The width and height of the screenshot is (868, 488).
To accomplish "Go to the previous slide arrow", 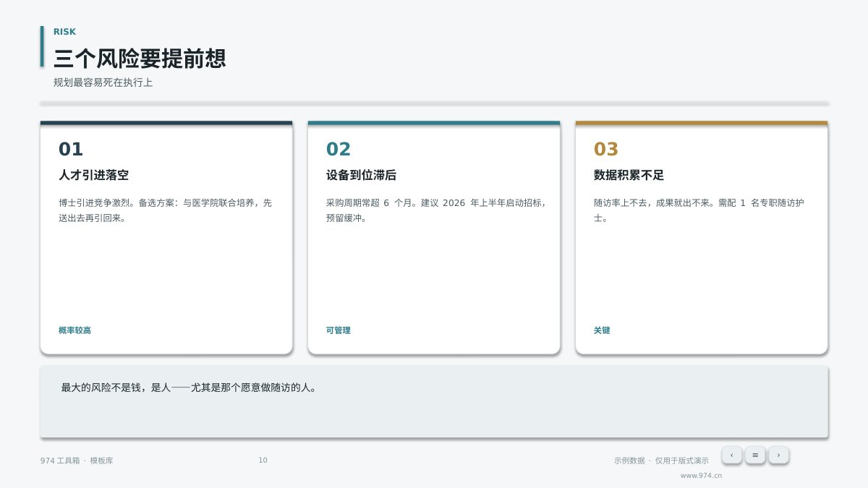I will [732, 455].
